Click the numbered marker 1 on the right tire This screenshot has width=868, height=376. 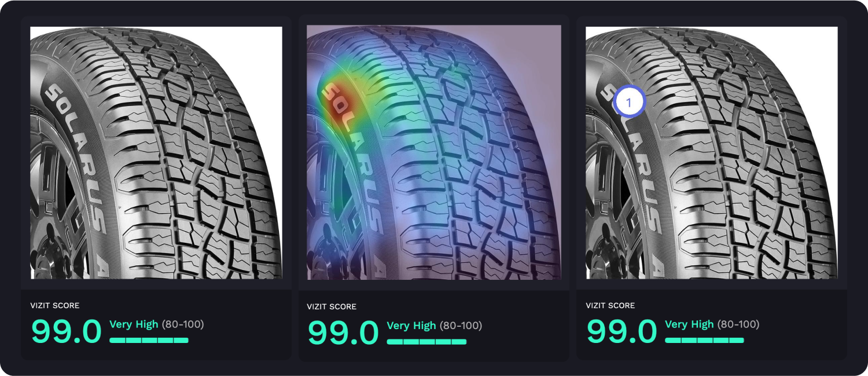click(629, 102)
